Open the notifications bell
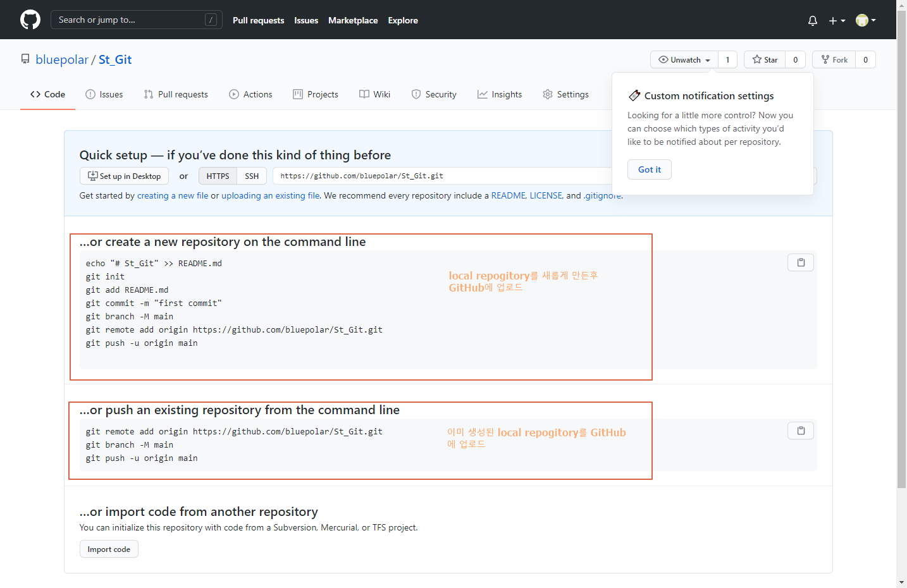Image resolution: width=907 pixels, height=588 pixels. point(813,20)
